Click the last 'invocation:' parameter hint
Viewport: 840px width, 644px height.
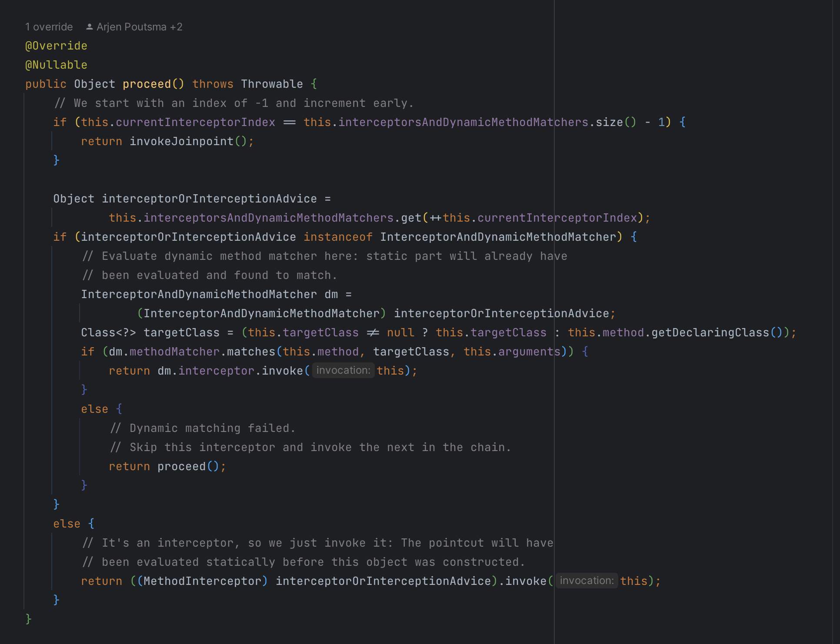587,581
